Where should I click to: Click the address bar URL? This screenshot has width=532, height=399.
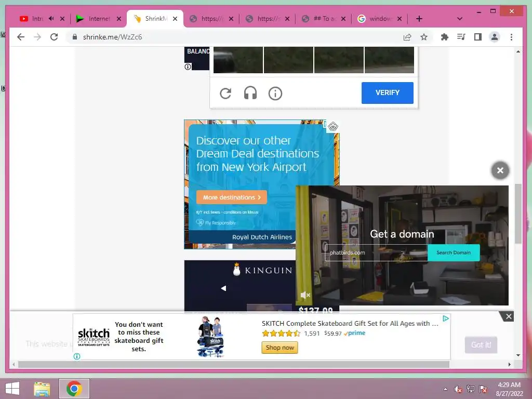point(112,37)
